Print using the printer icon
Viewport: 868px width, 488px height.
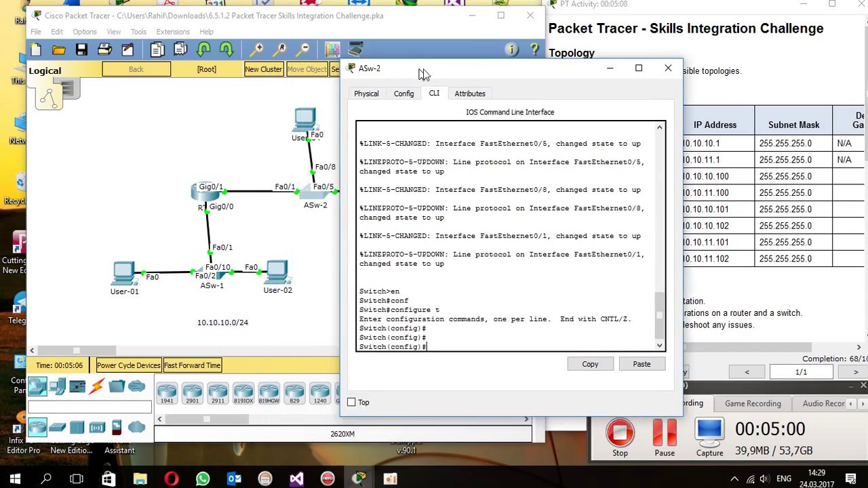pyautogui.click(x=104, y=49)
